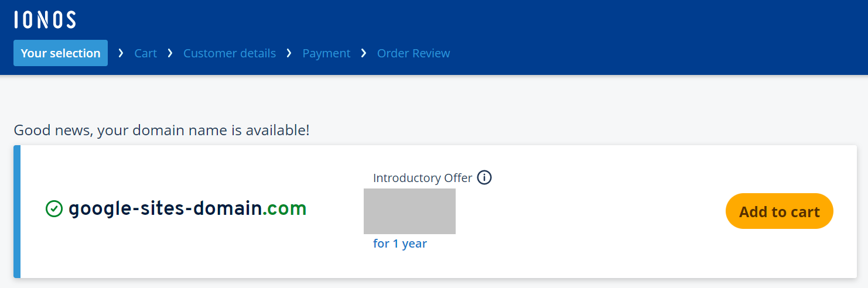The width and height of the screenshot is (868, 288).
Task: Click the Introductory Offer label
Action: (422, 178)
